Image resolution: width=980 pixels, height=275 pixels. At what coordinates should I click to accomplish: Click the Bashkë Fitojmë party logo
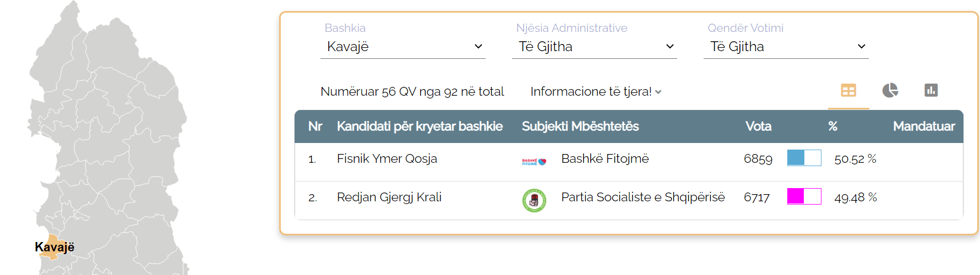534,162
